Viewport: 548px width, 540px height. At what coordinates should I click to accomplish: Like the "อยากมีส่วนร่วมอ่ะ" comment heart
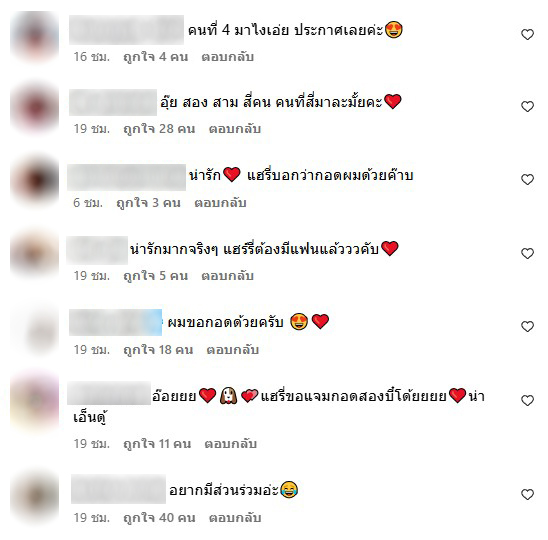point(527,494)
